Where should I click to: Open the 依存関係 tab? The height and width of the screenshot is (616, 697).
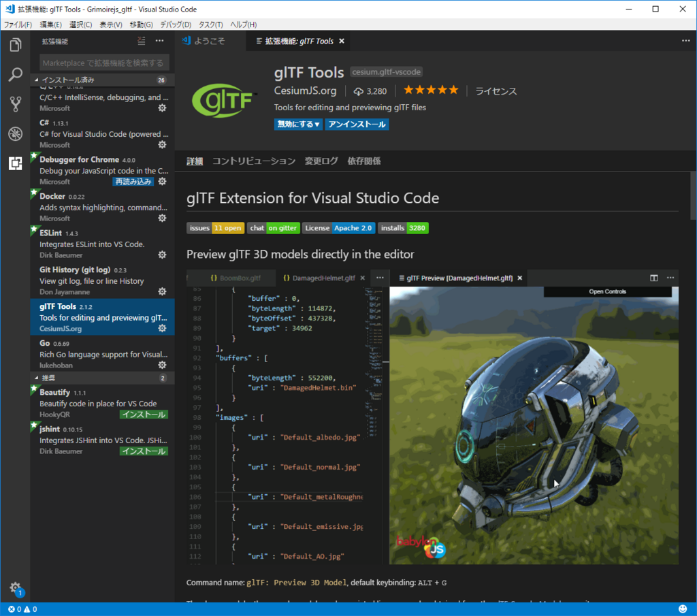click(x=363, y=161)
